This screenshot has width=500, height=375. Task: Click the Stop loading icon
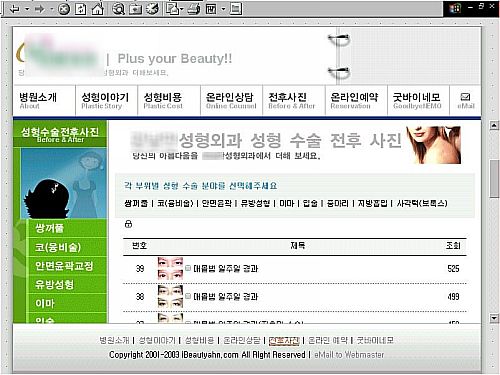[64, 9]
